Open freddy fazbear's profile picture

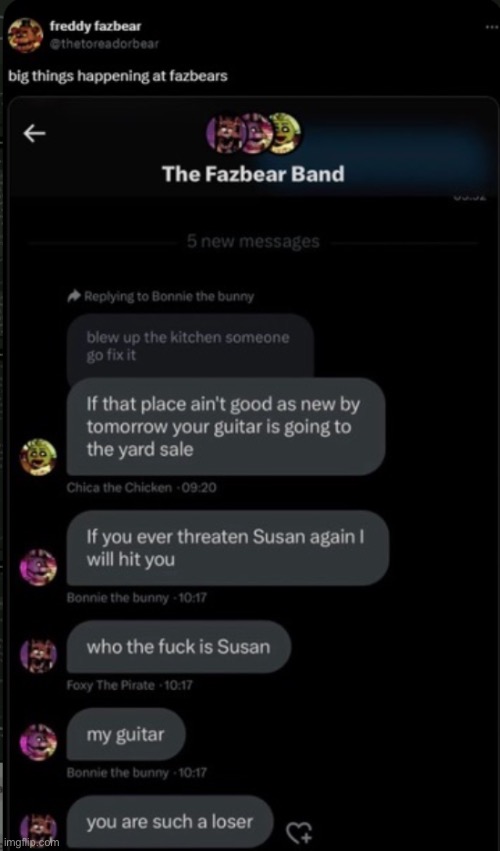tap(25, 35)
